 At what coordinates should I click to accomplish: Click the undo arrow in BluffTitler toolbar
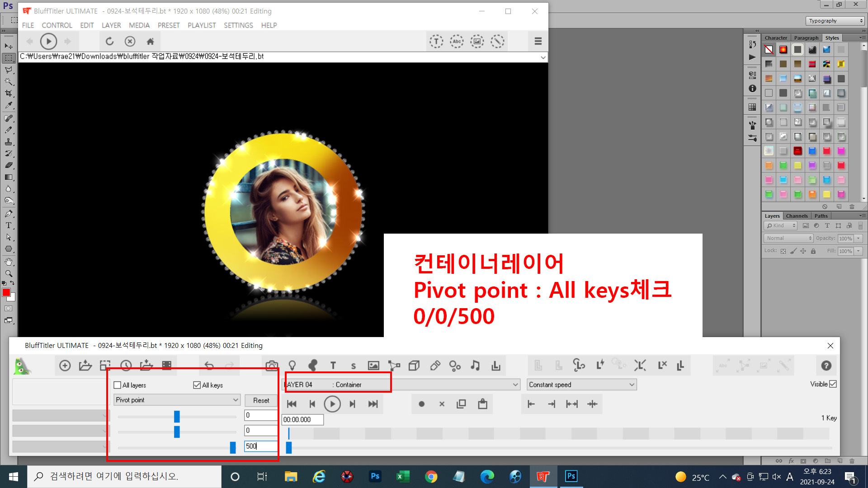(x=209, y=366)
